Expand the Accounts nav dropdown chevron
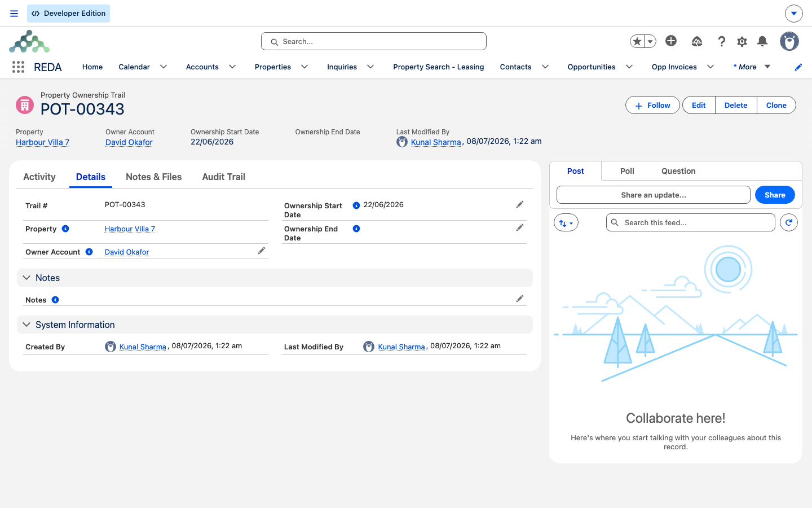 (232, 67)
